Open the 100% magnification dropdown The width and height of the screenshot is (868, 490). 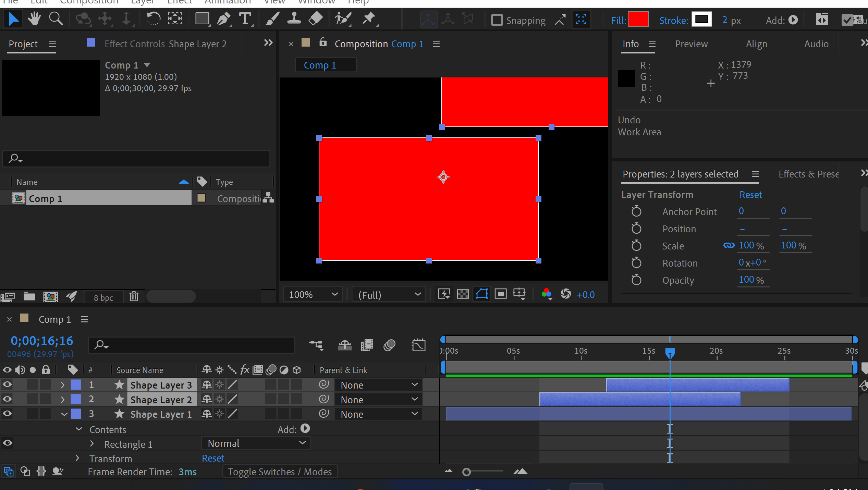pyautogui.click(x=313, y=295)
